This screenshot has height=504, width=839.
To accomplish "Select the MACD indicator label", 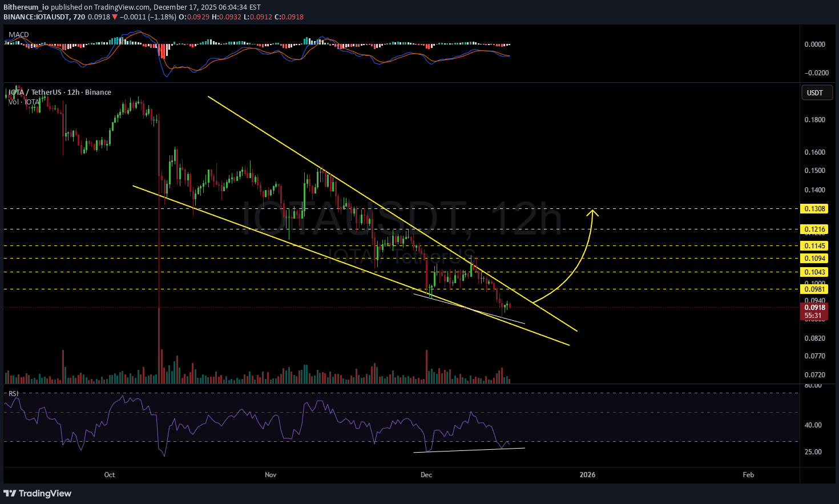I will pos(18,35).
